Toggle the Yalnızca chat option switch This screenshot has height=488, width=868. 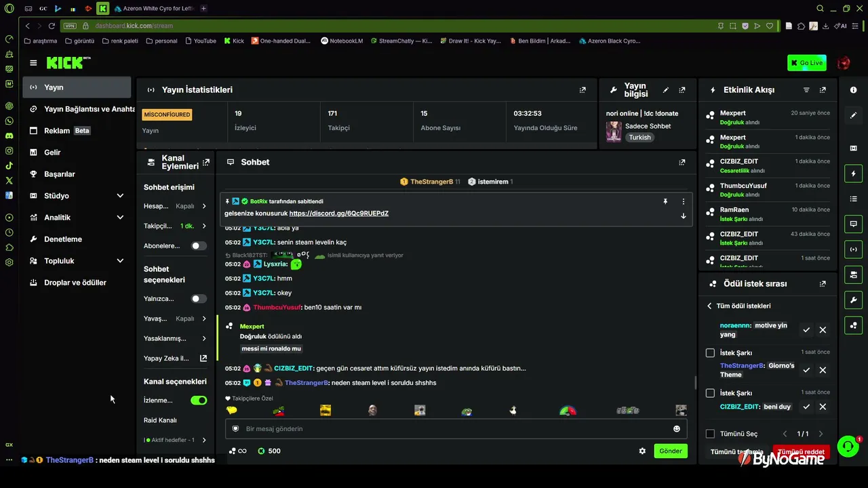click(x=199, y=299)
